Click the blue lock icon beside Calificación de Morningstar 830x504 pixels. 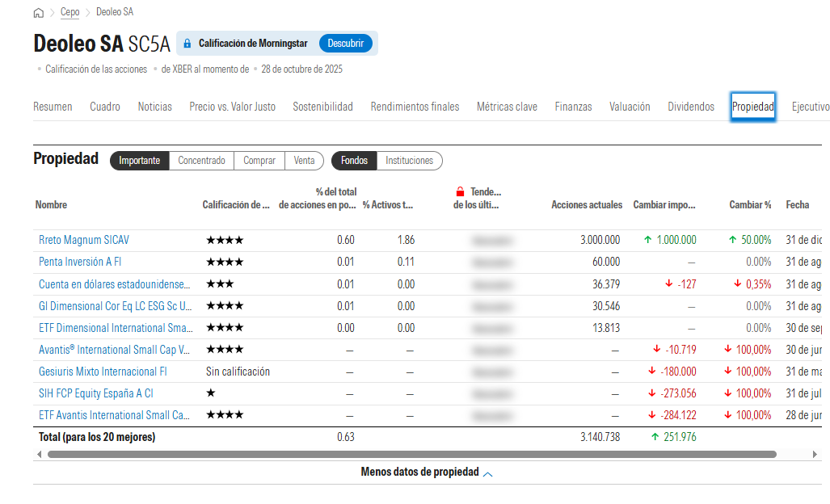(x=187, y=44)
